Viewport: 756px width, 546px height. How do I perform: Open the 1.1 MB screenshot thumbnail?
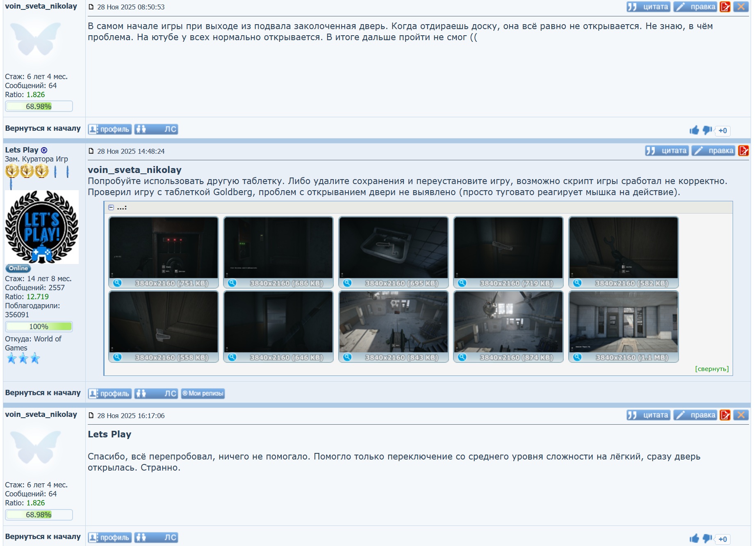pyautogui.click(x=623, y=322)
